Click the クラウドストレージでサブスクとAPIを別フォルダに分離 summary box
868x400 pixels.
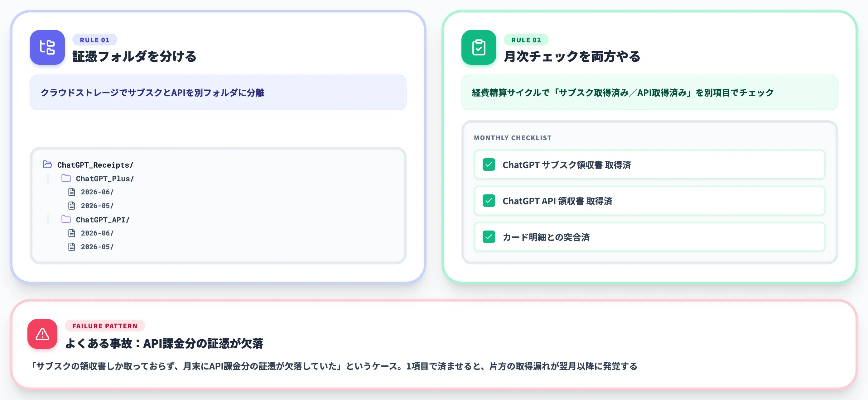pyautogui.click(x=218, y=92)
